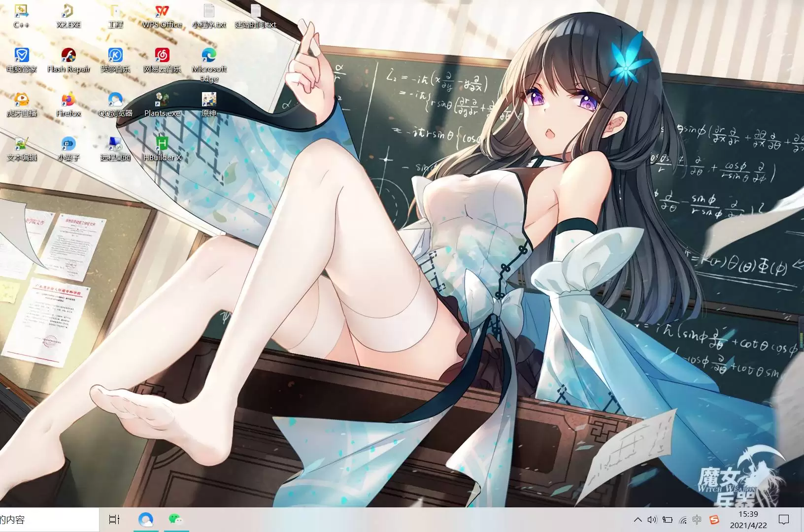Open WeChat from the taskbar
This screenshot has height=532, width=804.
click(175, 519)
